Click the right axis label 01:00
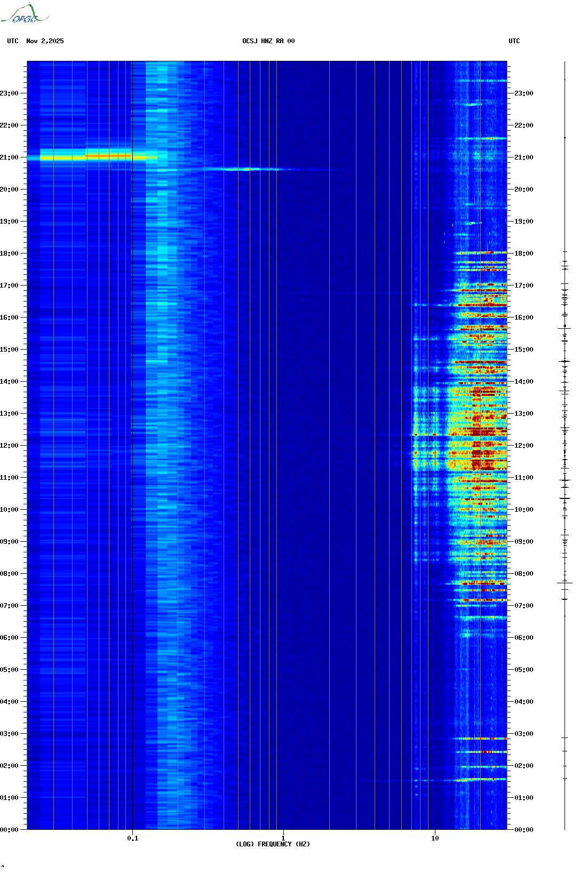Image resolution: width=588 pixels, height=872 pixels. (523, 798)
